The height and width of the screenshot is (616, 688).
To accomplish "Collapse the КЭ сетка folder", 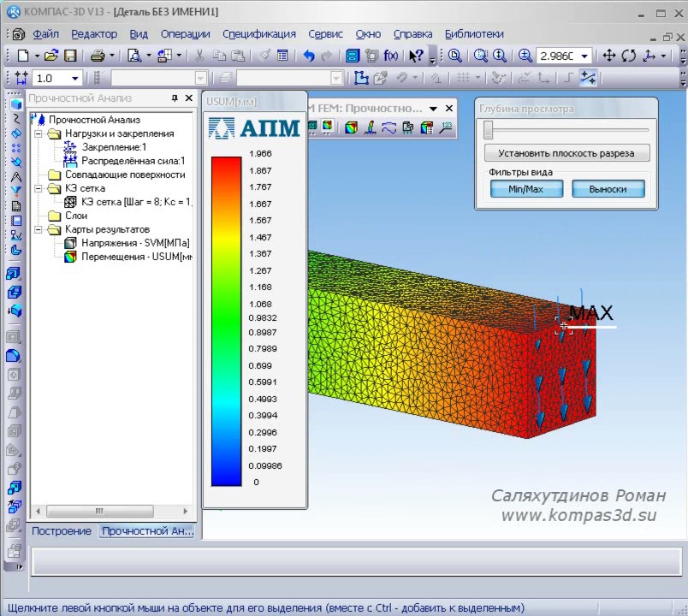I will tap(39, 189).
